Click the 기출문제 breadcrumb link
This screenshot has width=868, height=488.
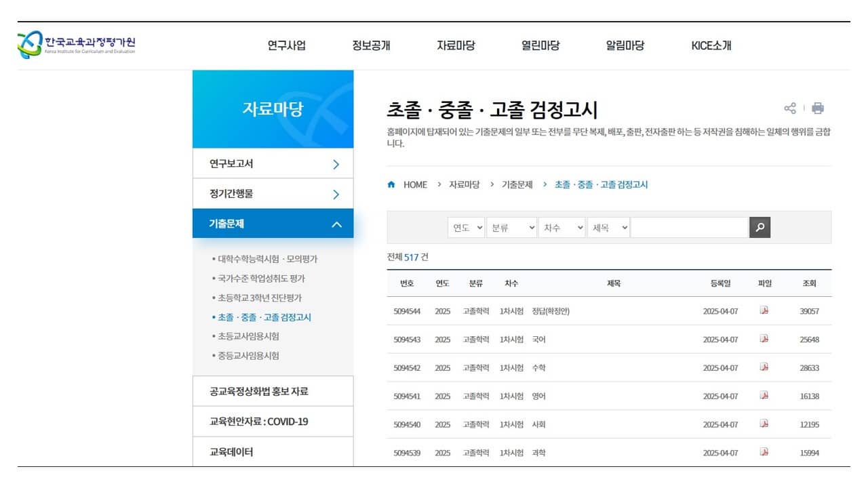coord(518,184)
